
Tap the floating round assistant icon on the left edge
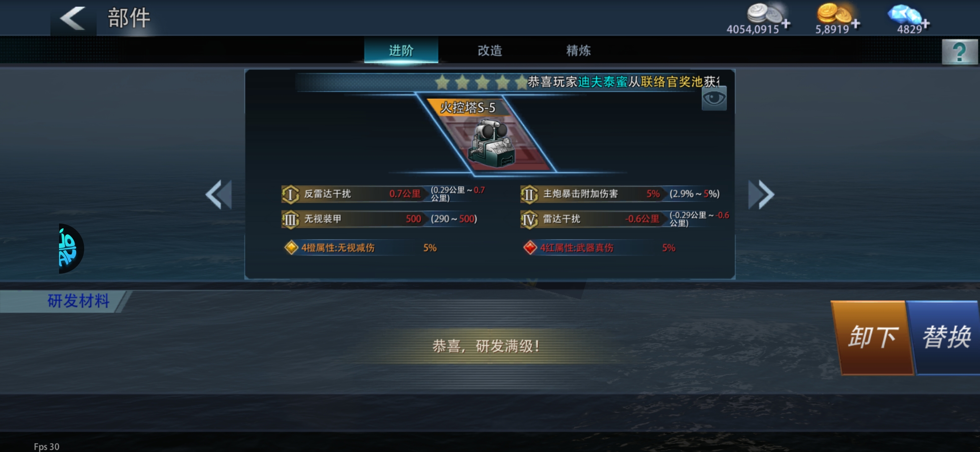(x=71, y=249)
